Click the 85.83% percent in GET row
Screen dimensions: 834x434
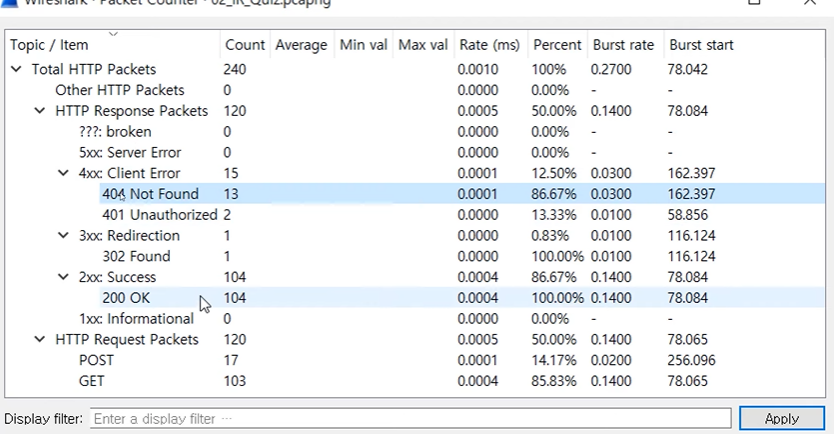(x=553, y=381)
